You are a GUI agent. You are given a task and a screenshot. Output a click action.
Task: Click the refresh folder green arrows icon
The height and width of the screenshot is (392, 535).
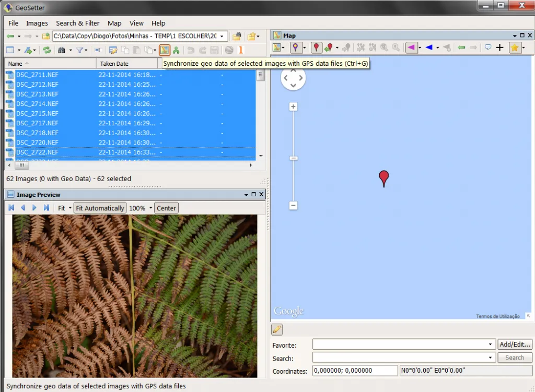point(46,50)
